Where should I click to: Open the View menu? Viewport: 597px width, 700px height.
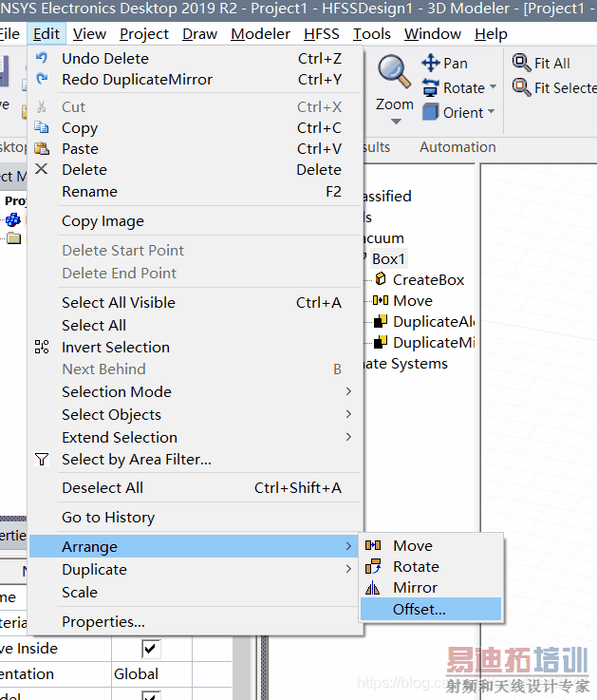[x=89, y=34]
